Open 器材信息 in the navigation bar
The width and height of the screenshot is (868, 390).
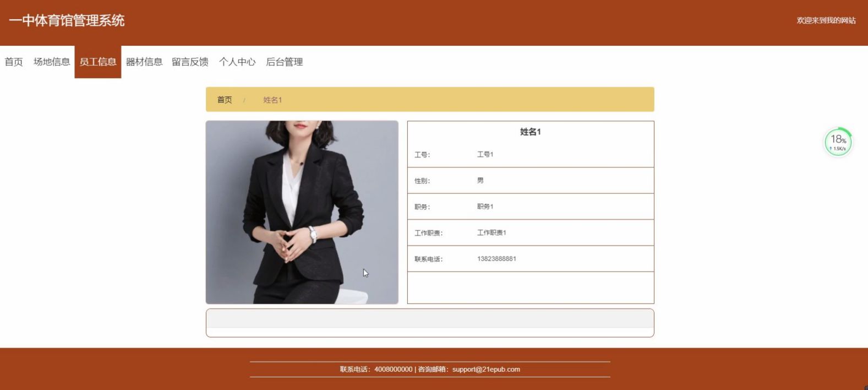click(x=144, y=62)
